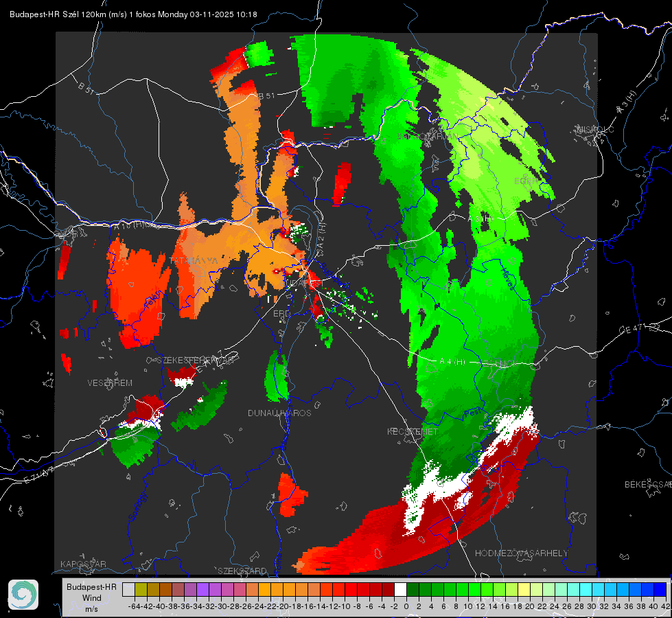Select the light gray first legend swatch

[128, 589]
